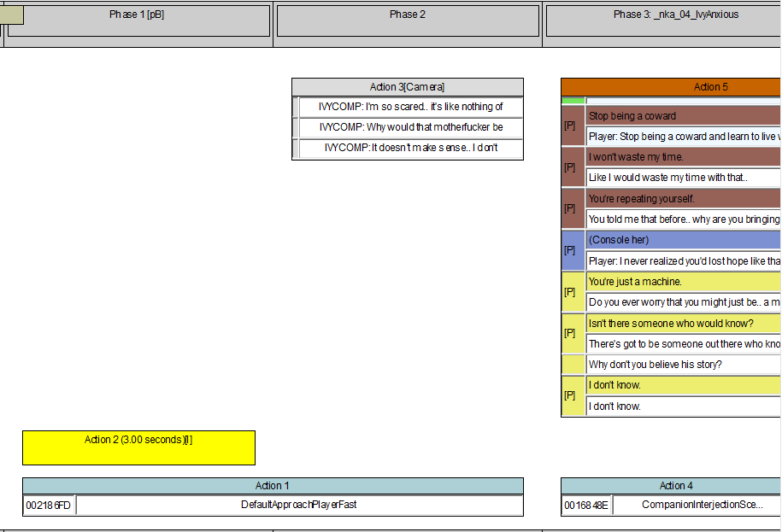Click "You told me that before.. why are you bringing"
Screen dimensions: 782x532
click(x=683, y=219)
